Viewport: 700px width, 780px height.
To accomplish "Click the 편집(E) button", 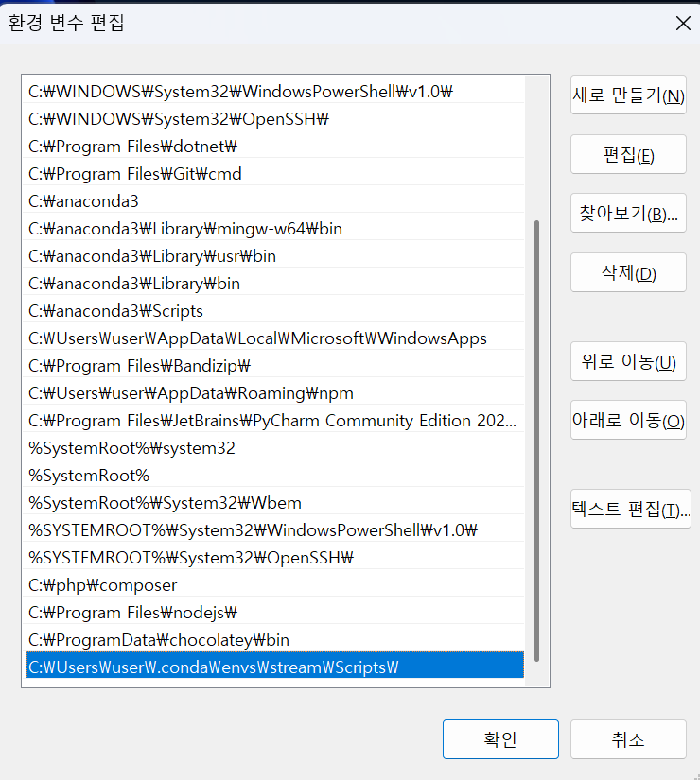I will [x=628, y=154].
